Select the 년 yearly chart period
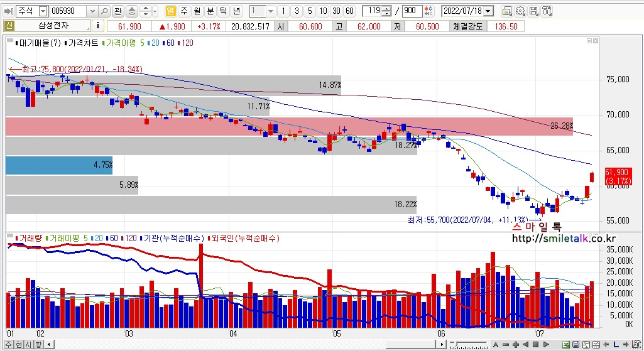Viewport: 644px width, 351px height. pyautogui.click(x=237, y=11)
